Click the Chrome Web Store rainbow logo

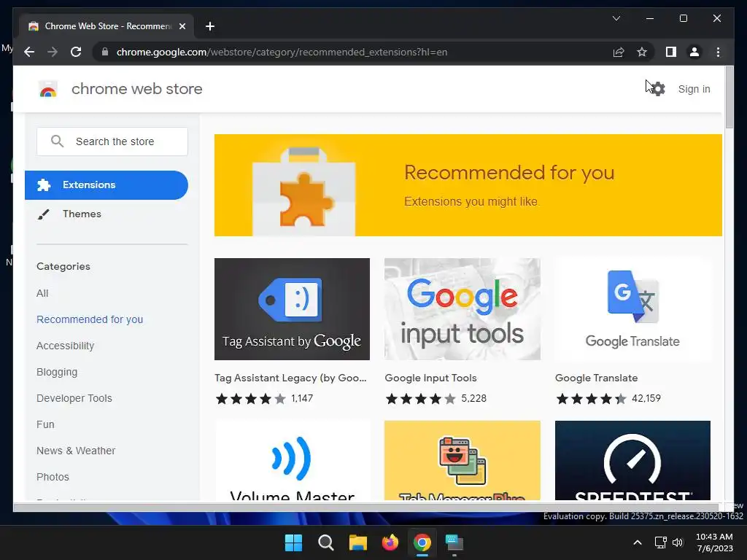(47, 89)
